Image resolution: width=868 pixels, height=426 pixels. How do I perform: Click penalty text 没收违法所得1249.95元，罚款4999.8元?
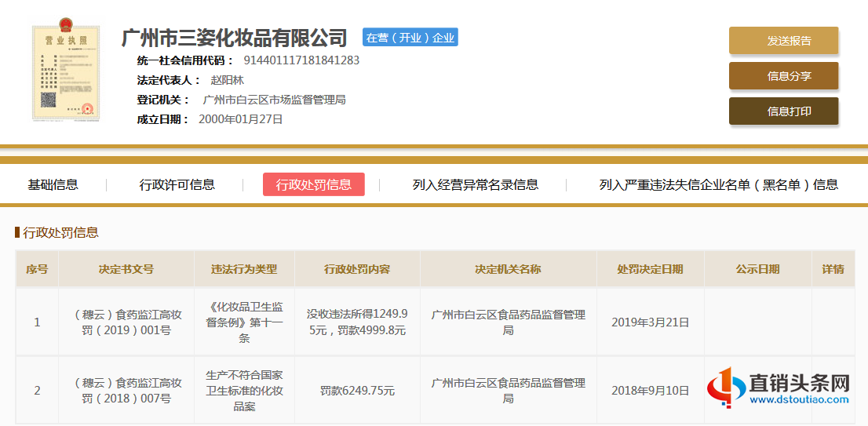coord(357,322)
